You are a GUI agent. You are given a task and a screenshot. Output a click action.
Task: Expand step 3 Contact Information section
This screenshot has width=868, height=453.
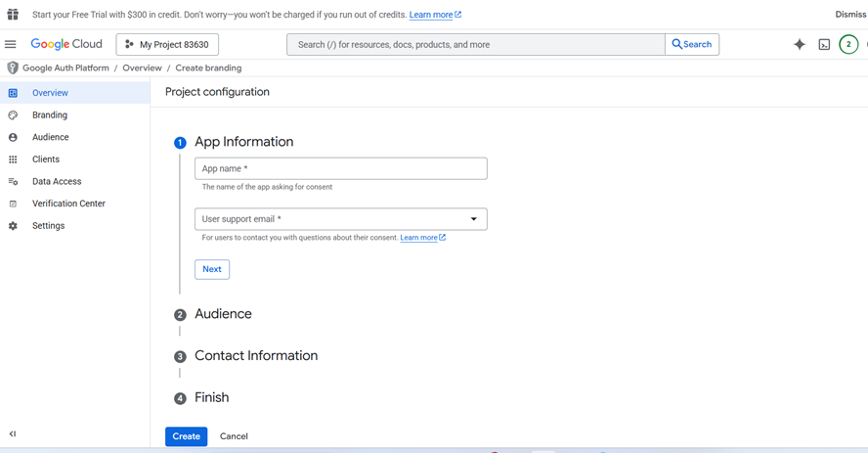pyautogui.click(x=256, y=355)
